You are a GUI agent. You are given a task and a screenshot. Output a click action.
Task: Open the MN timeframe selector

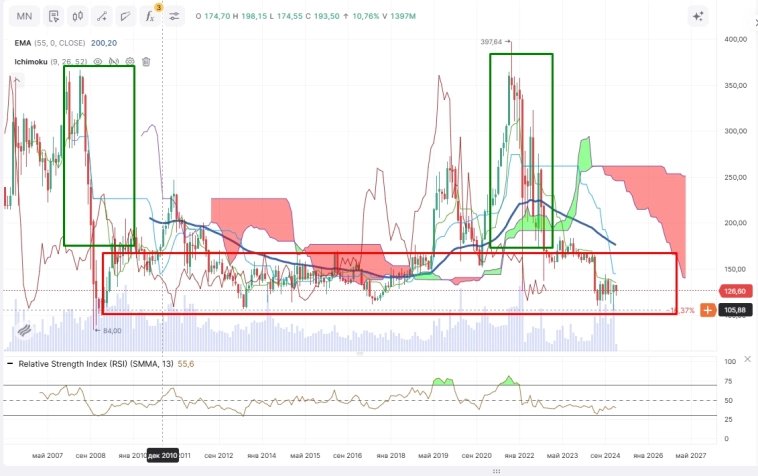(x=25, y=16)
